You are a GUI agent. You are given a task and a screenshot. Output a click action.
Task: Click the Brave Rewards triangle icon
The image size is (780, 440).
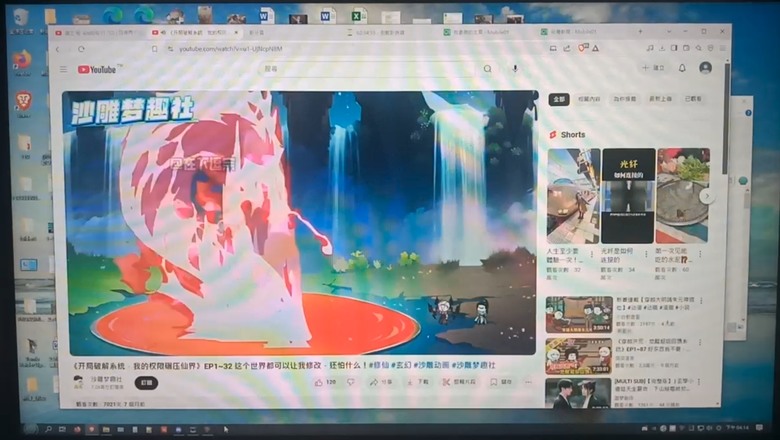(595, 48)
